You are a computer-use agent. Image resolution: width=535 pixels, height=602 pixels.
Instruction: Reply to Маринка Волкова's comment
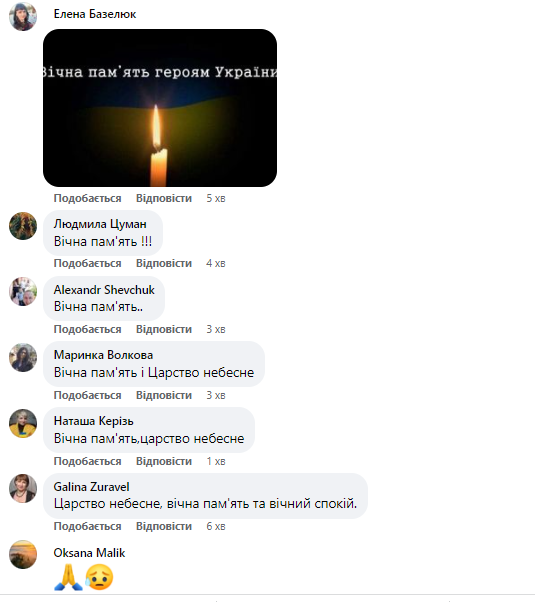[x=164, y=395]
